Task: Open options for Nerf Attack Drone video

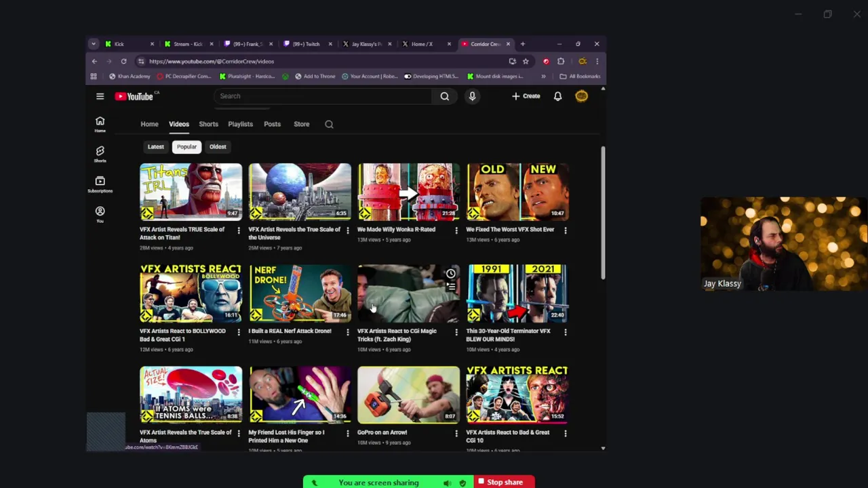Action: (x=347, y=332)
